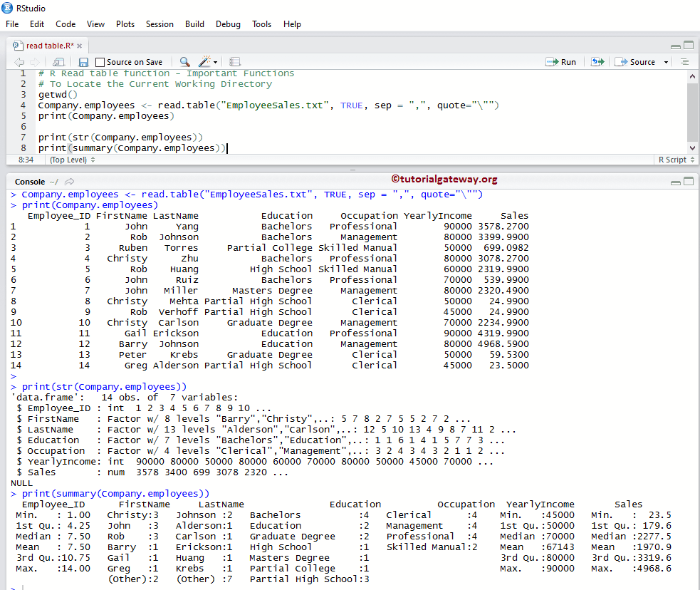Click the save document icon

[83, 62]
